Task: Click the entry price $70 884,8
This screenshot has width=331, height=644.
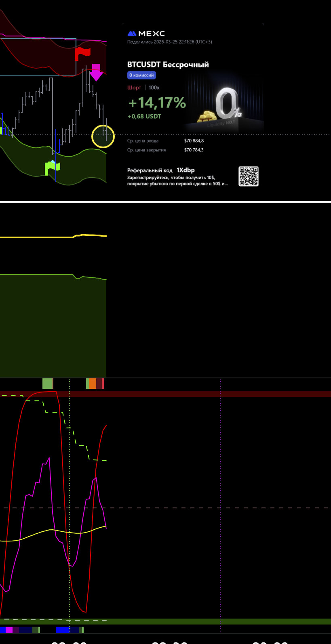Action: pyautogui.click(x=194, y=141)
